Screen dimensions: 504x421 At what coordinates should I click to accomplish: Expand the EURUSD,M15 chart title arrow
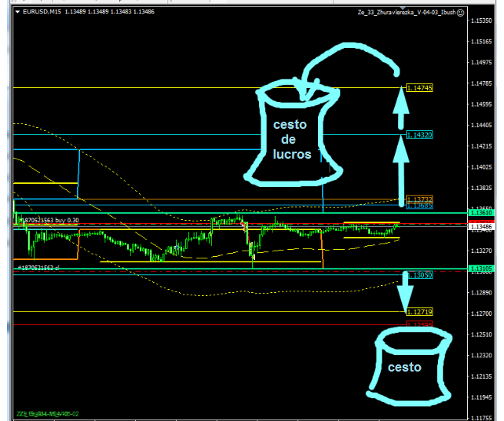point(16,13)
